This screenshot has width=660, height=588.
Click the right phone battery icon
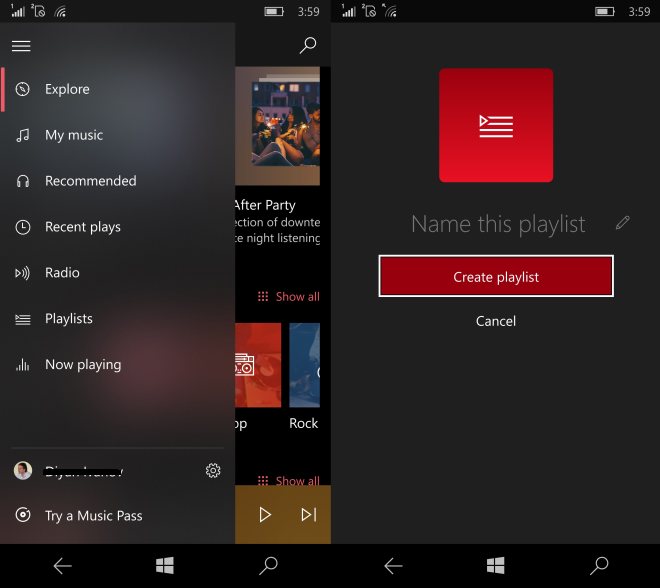[x=605, y=11]
